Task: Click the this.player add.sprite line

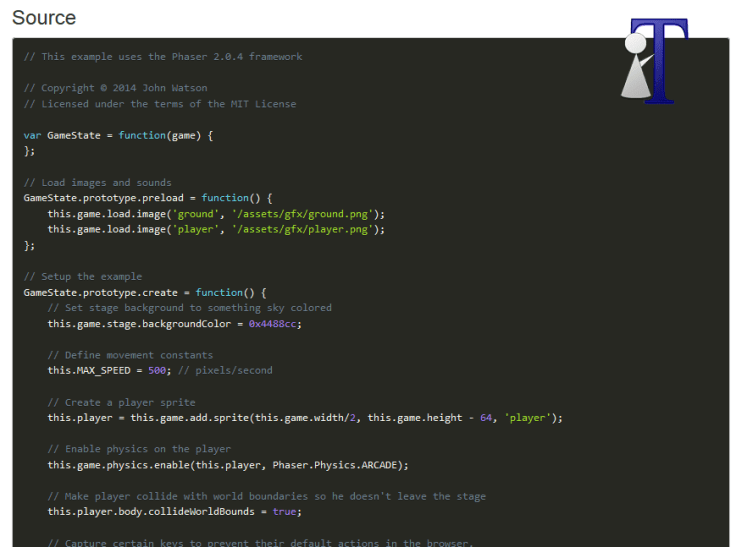Action: click(x=305, y=418)
